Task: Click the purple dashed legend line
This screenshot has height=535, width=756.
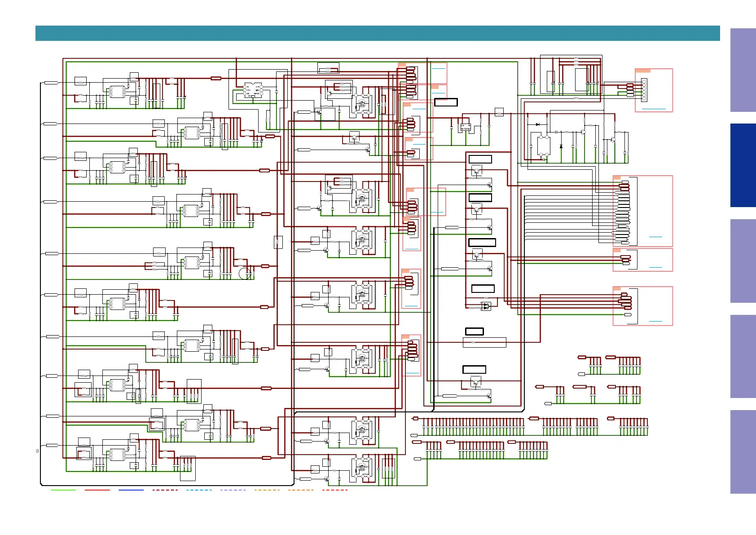Action: click(233, 490)
